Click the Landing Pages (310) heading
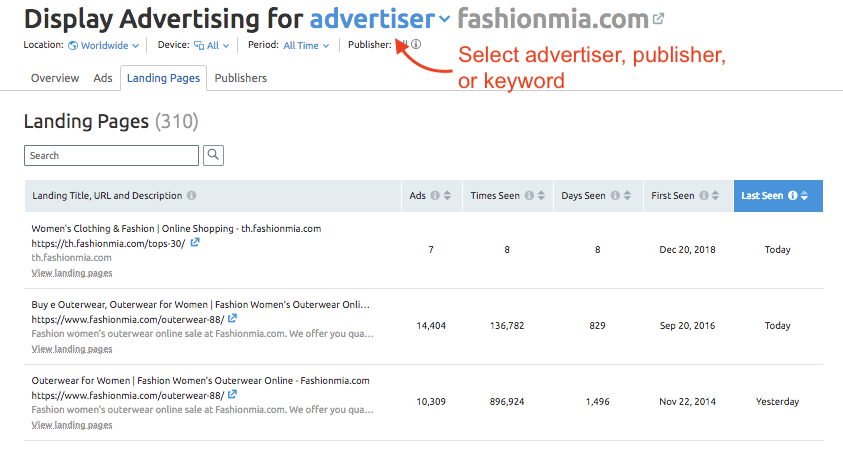843x452 pixels. pyautogui.click(x=111, y=121)
